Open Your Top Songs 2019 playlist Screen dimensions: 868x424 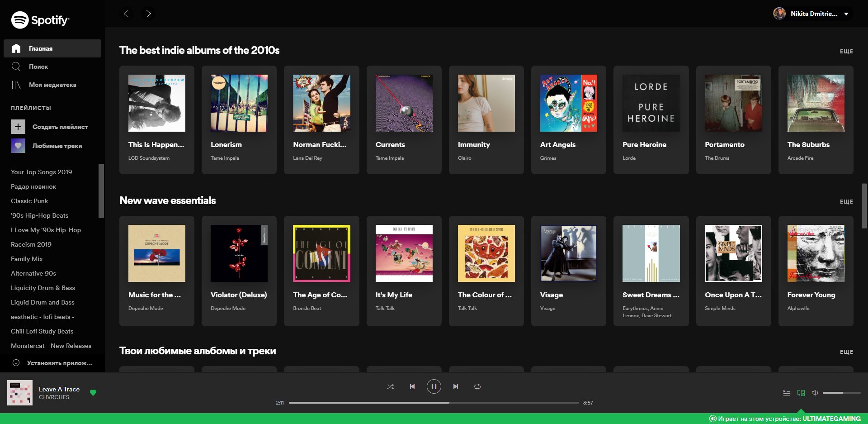[x=41, y=172]
